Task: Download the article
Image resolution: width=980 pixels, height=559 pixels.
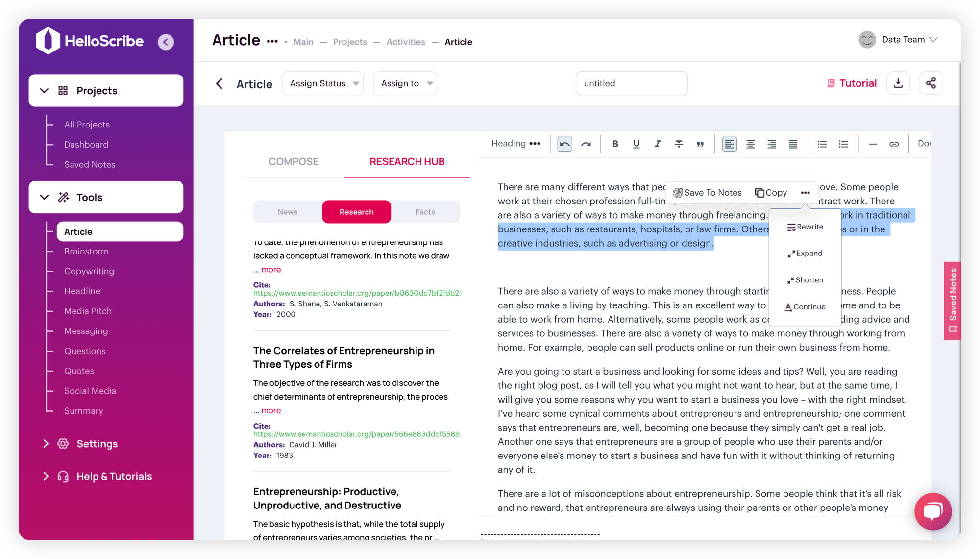Action: pyautogui.click(x=898, y=83)
